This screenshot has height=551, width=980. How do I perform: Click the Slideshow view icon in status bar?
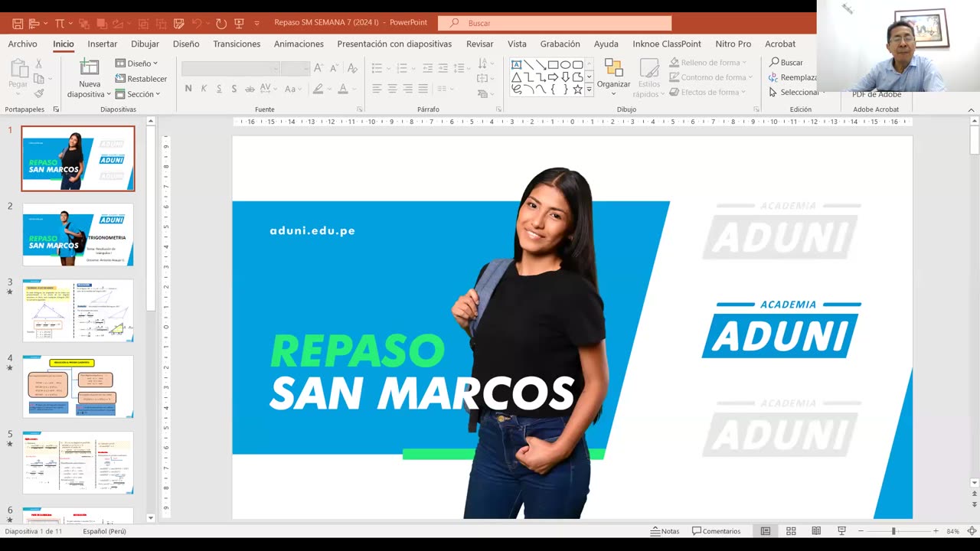pyautogui.click(x=841, y=531)
